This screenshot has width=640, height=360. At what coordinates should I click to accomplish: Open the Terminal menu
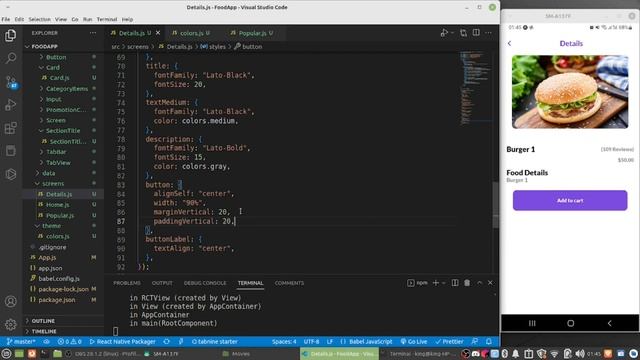click(107, 19)
